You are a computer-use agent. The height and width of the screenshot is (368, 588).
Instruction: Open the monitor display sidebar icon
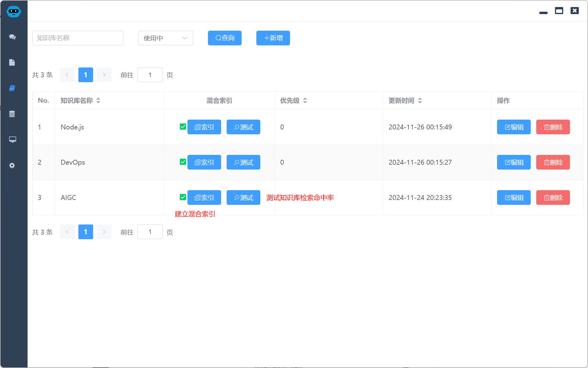pyautogui.click(x=12, y=140)
